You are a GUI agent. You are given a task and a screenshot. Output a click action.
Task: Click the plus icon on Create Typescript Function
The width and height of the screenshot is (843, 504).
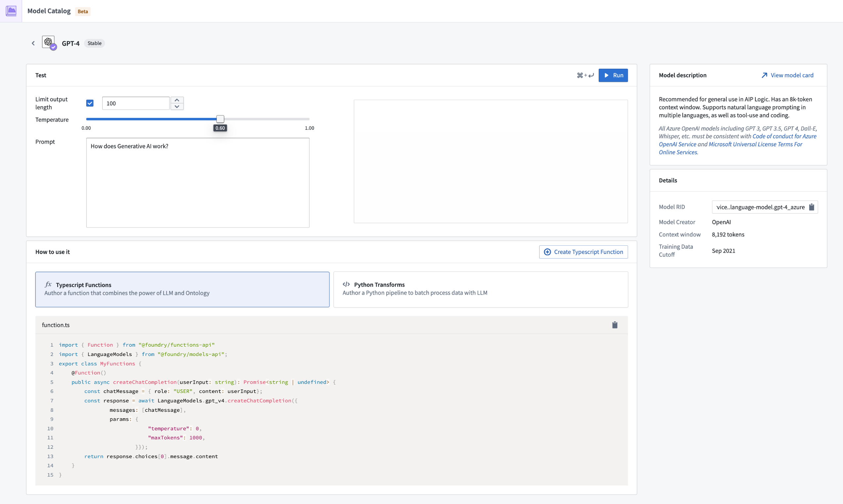coord(547,252)
